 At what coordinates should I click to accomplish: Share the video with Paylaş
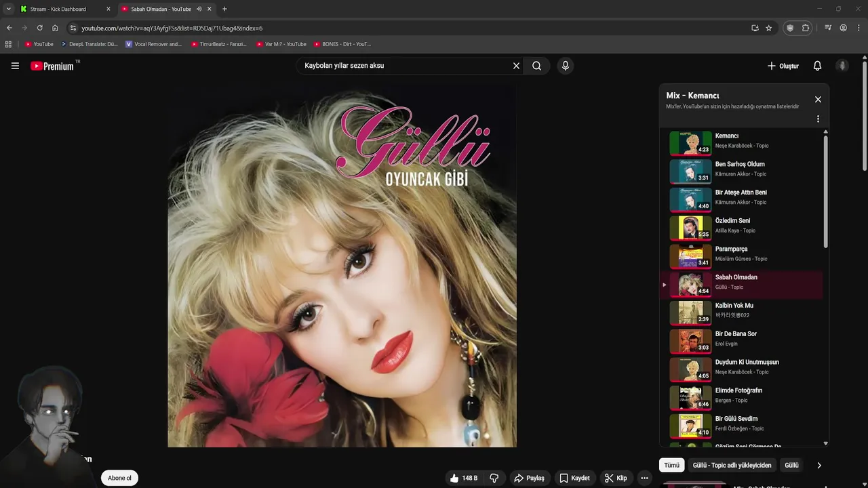pos(529,478)
